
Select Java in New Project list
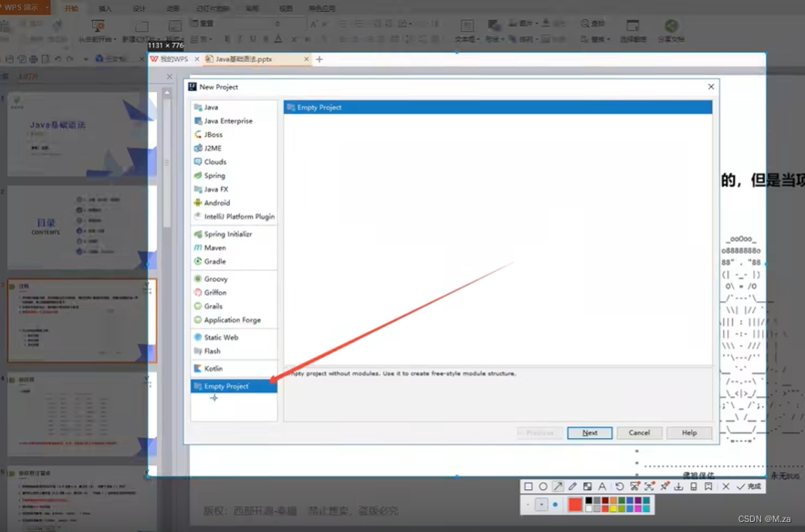click(234, 108)
